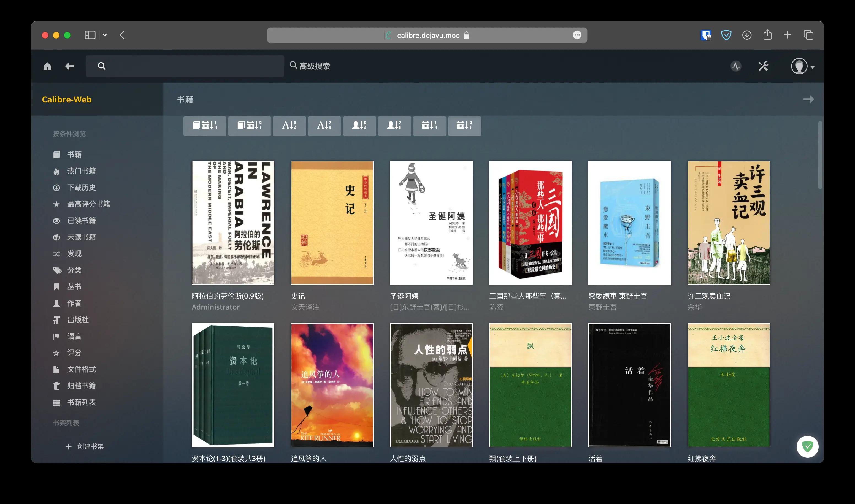Viewport: 855px width, 504px height.
Task: Expand Safari sidebar dropdown chevron
Action: pyautogui.click(x=105, y=35)
